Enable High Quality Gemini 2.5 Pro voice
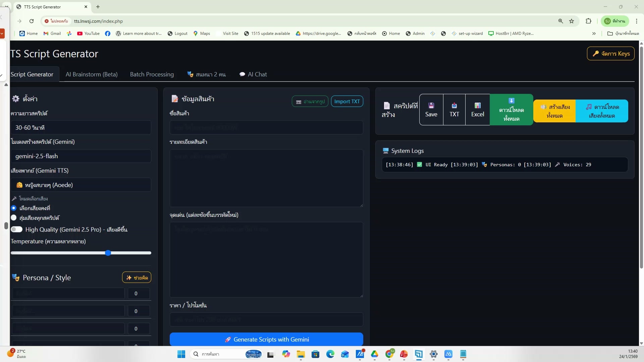This screenshot has height=362, width=644. click(17, 229)
